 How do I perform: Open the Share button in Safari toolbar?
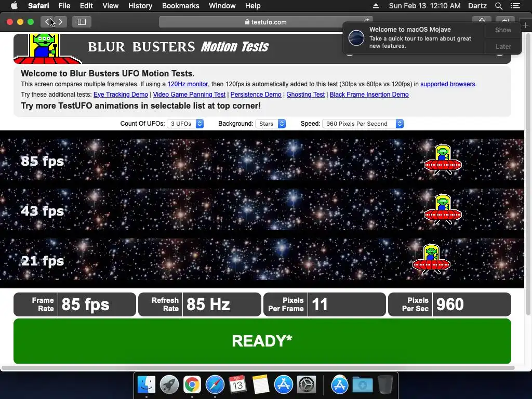[x=482, y=21]
